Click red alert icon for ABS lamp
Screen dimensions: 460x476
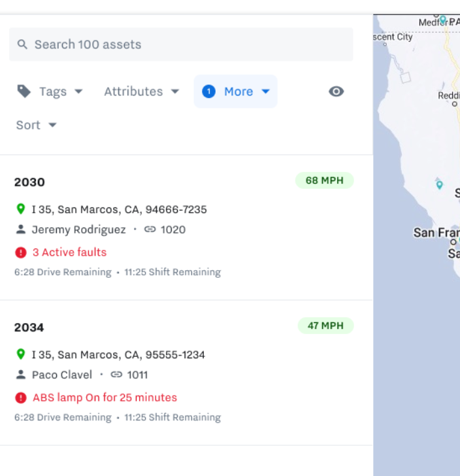21,398
